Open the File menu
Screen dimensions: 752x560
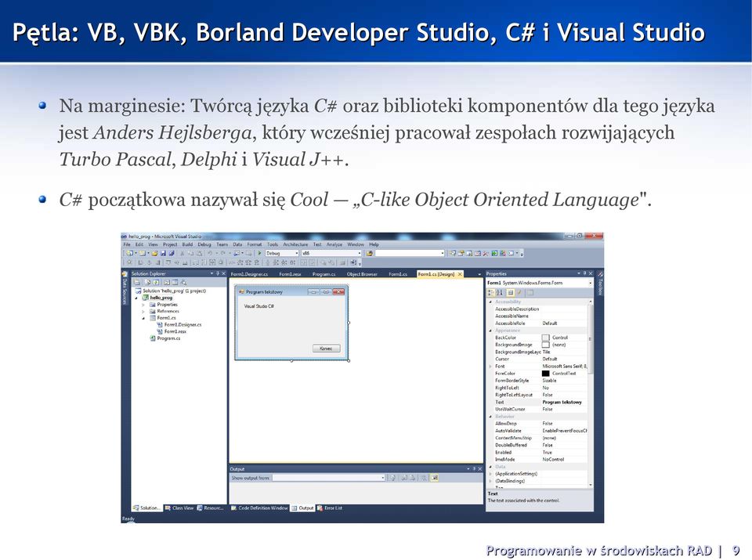(127, 244)
